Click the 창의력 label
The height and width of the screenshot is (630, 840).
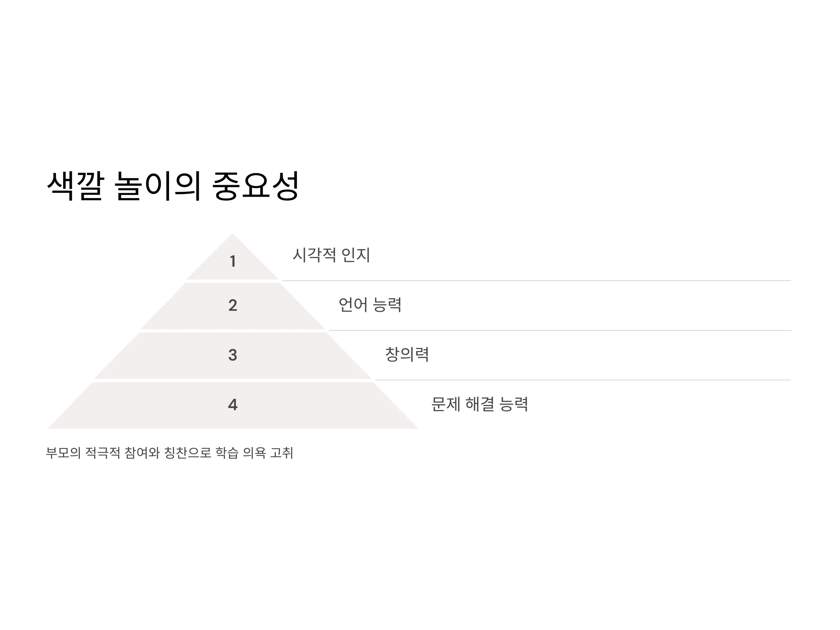click(407, 354)
